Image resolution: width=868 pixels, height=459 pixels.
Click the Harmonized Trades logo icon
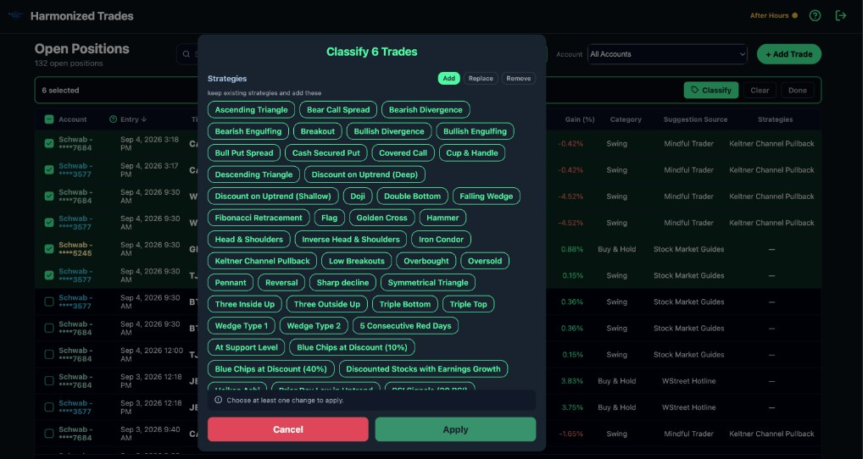(15, 15)
